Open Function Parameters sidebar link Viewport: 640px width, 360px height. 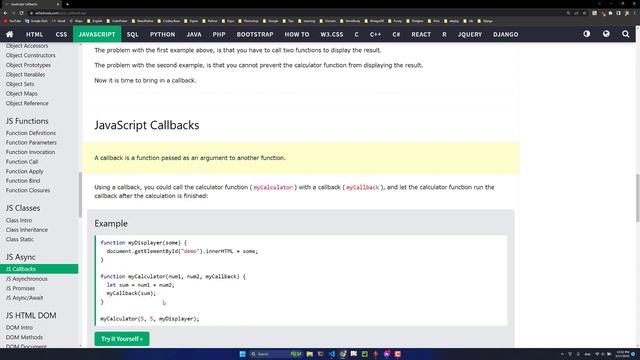tap(31, 142)
